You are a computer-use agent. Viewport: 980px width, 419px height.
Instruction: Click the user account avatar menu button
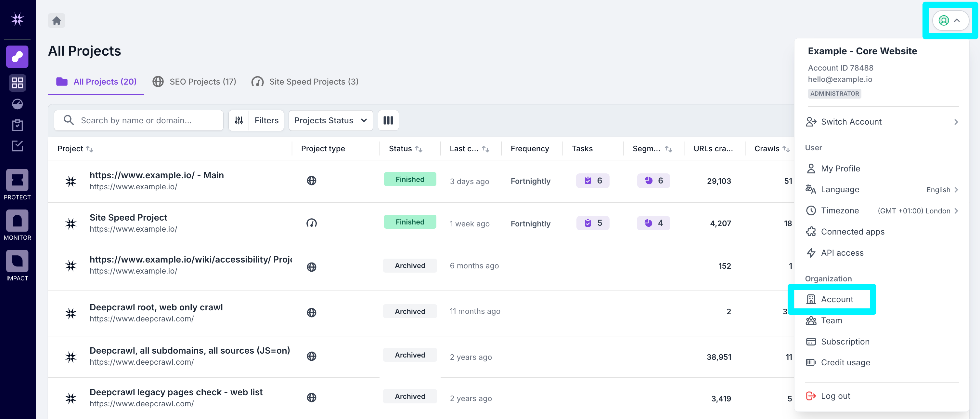(950, 20)
